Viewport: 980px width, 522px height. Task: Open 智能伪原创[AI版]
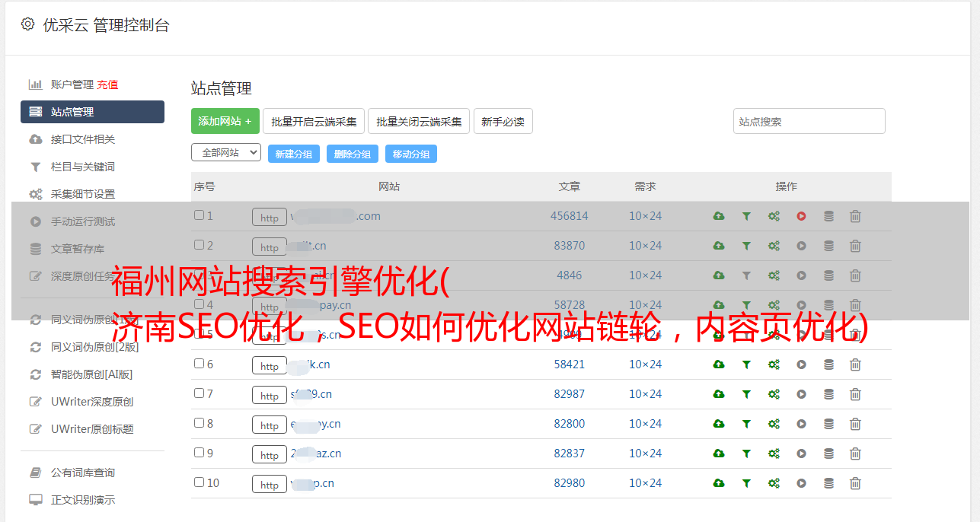pos(92,374)
